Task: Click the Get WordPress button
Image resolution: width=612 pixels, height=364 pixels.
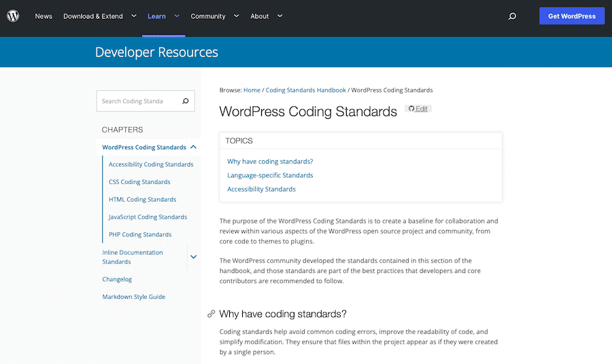Action: coord(571,16)
